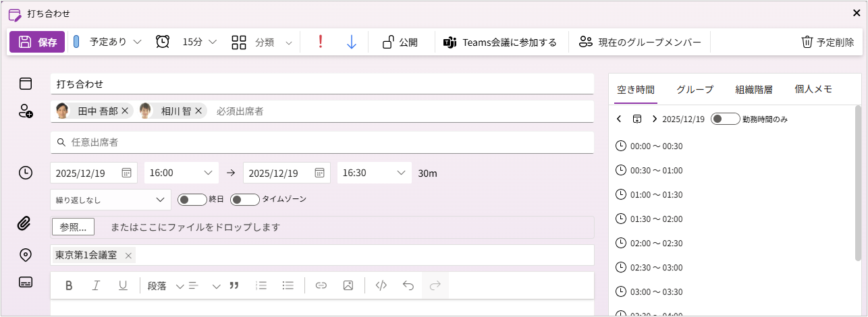The height and width of the screenshot is (317, 868).
Task: Click 現在のグループメンバー button
Action: tap(641, 42)
